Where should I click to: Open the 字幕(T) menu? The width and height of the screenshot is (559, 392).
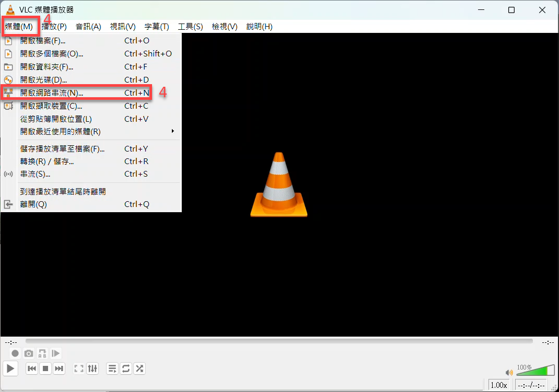click(x=157, y=27)
